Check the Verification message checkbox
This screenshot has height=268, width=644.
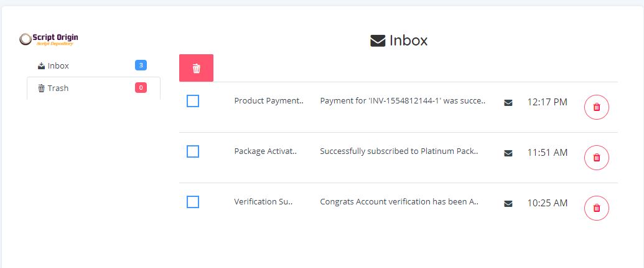[x=193, y=202]
